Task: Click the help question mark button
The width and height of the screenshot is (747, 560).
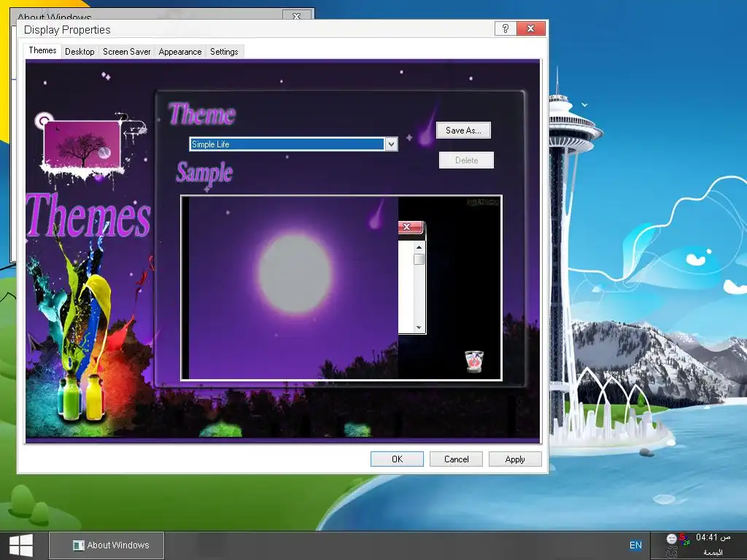Action: [506, 28]
